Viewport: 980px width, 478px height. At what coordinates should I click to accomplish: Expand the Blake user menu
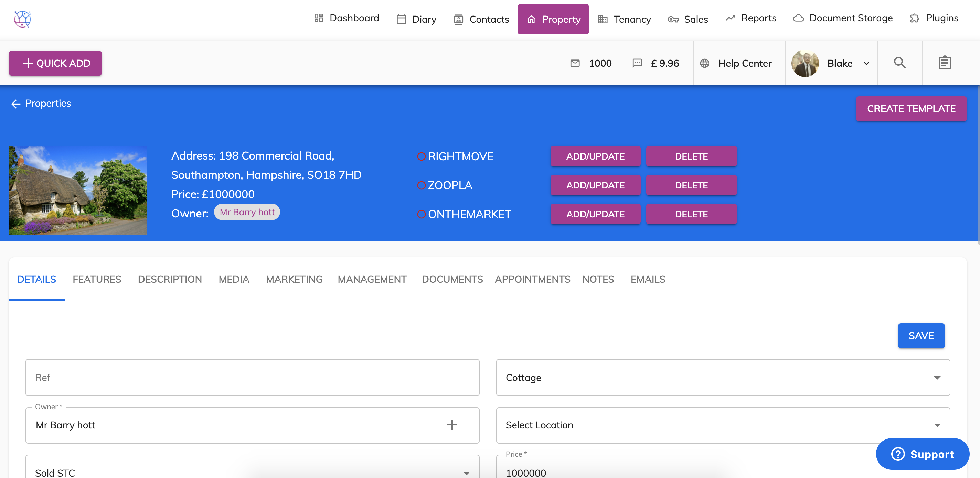866,64
